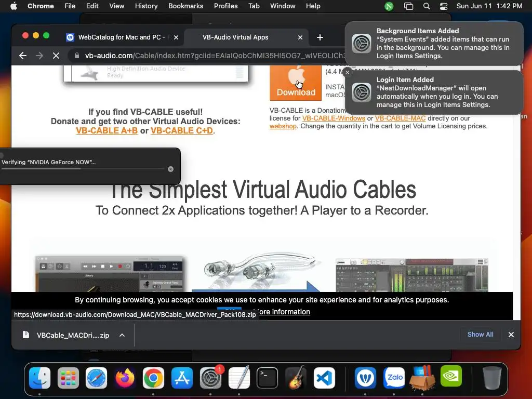Open App Store from the Dock
Image resolution: width=532 pixels, height=399 pixels.
coord(182,378)
